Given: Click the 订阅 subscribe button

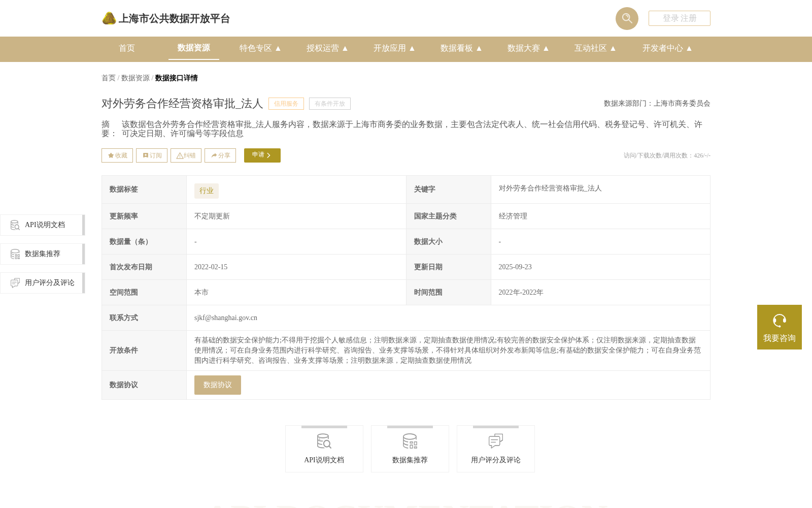Looking at the screenshot, I should tap(152, 155).
